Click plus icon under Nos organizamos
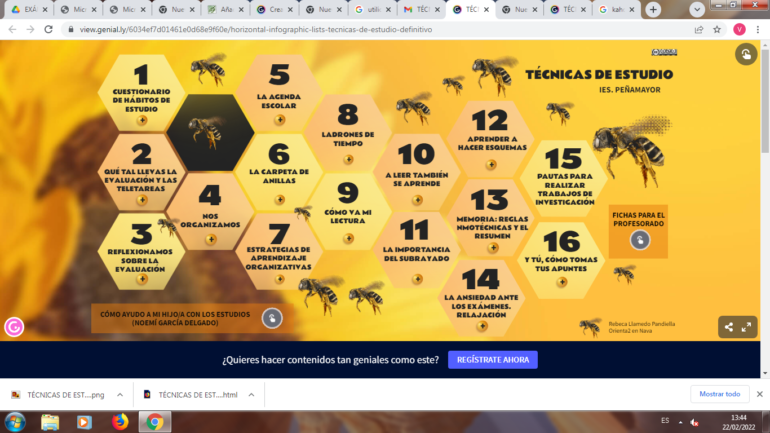The height and width of the screenshot is (433, 770). (211, 239)
